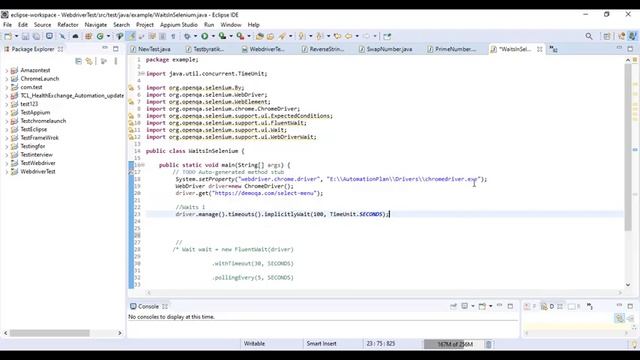Expand the Amazontest project

tap(7, 70)
